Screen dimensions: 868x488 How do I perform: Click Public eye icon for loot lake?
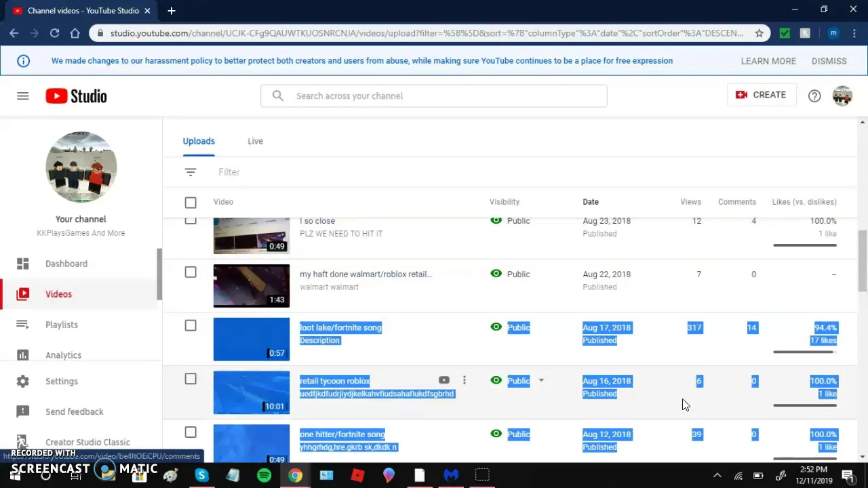[496, 327]
